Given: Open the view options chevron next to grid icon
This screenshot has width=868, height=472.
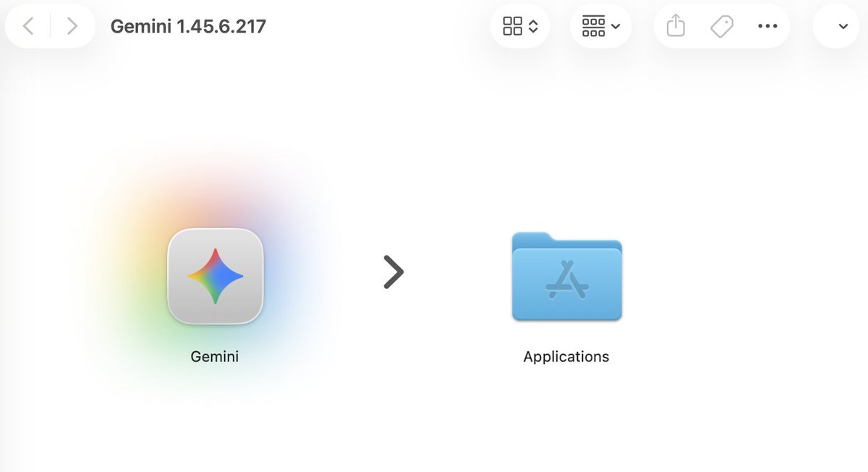Looking at the screenshot, I should [x=532, y=25].
